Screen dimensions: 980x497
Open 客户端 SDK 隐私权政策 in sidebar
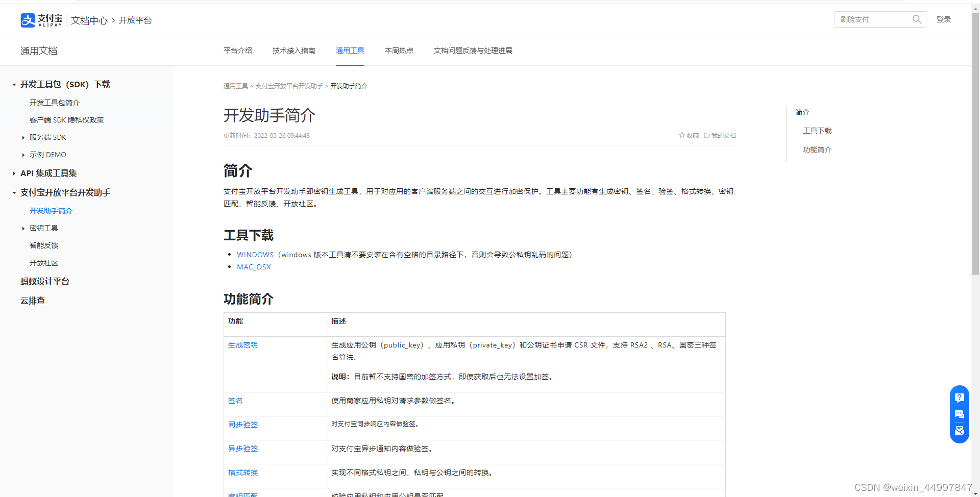click(66, 120)
